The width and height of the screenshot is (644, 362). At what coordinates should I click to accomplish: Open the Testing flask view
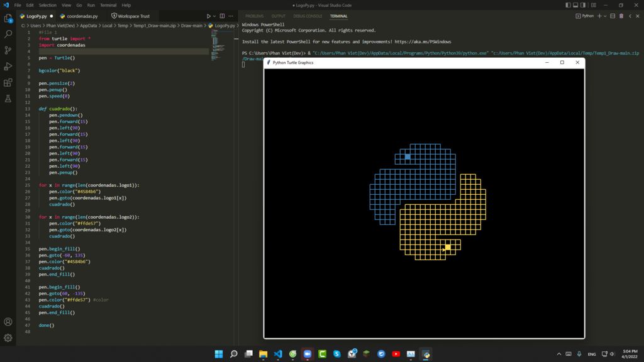8,99
